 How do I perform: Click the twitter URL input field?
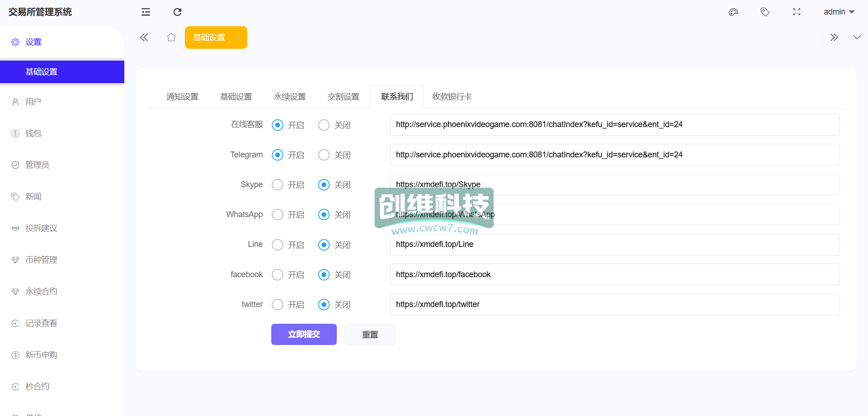[615, 305]
